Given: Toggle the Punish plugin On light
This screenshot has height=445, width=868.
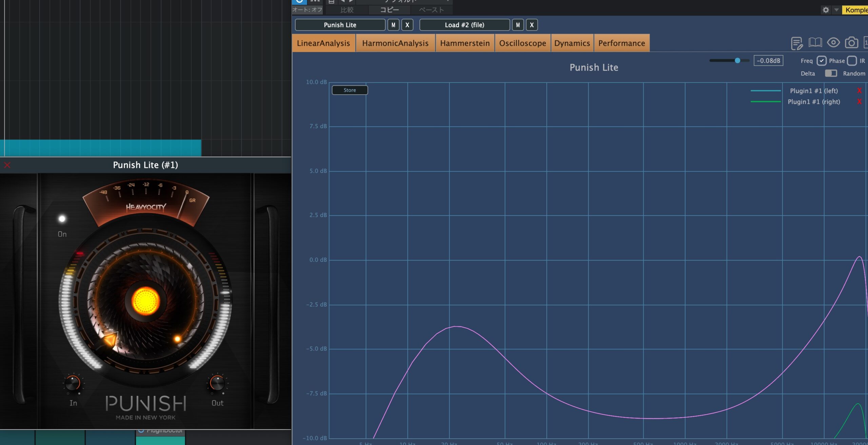Looking at the screenshot, I should click(62, 219).
